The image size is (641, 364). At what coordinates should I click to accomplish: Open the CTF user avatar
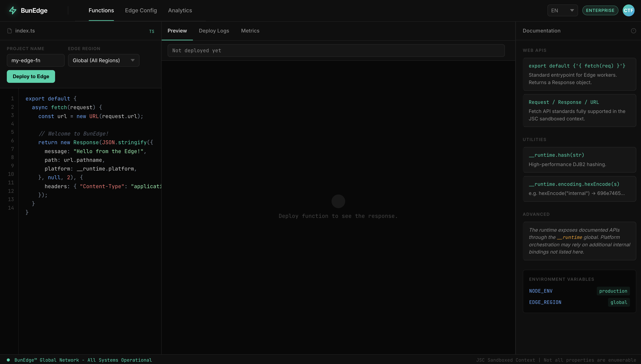(x=628, y=10)
